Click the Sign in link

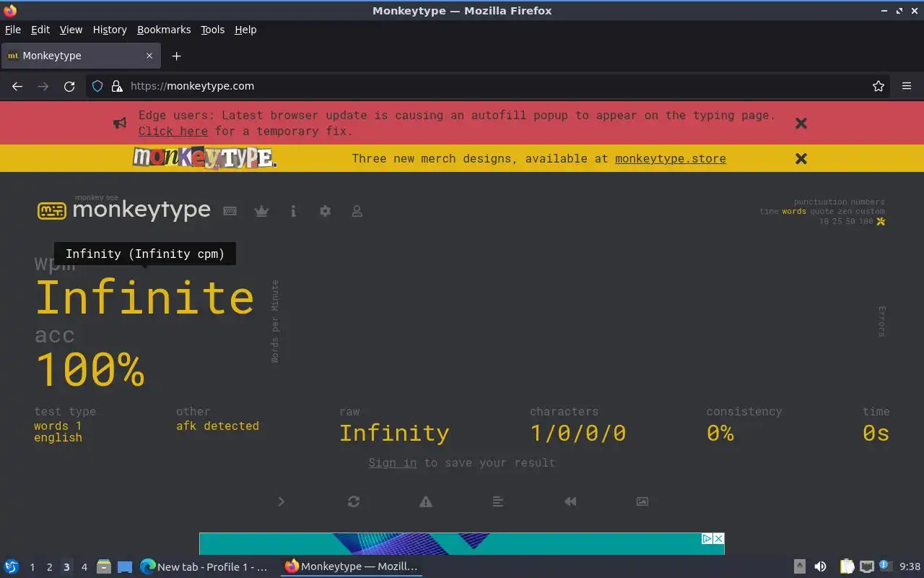(x=393, y=463)
